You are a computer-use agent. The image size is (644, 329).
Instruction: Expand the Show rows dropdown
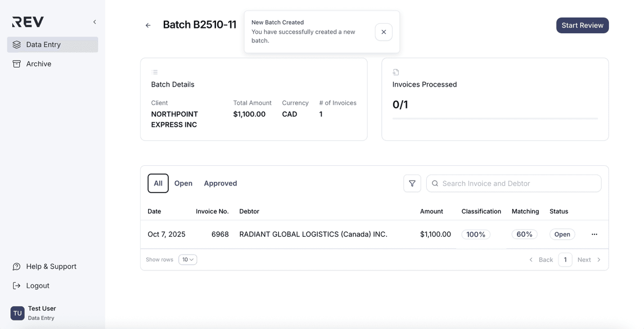(x=188, y=260)
